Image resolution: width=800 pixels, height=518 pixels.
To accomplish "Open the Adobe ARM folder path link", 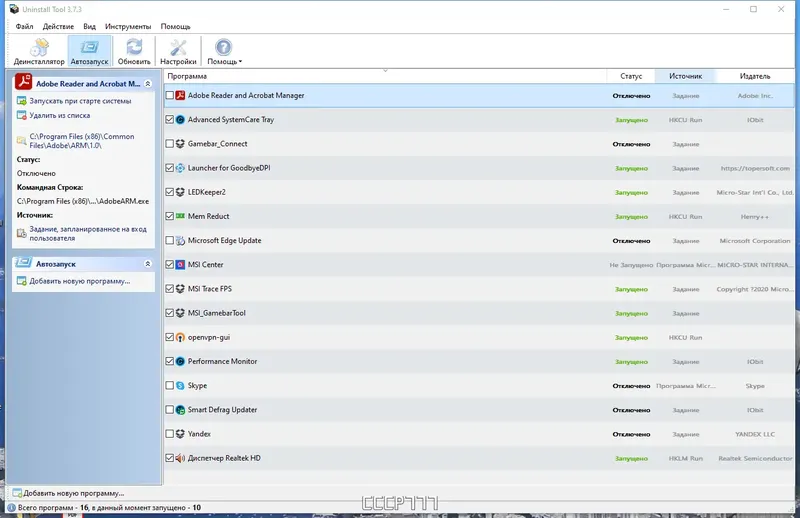I will [x=82, y=141].
